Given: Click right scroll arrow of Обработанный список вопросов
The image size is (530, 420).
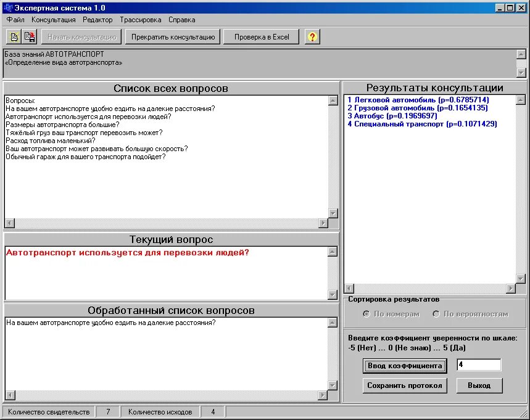Looking at the screenshot, I should pos(323,395).
